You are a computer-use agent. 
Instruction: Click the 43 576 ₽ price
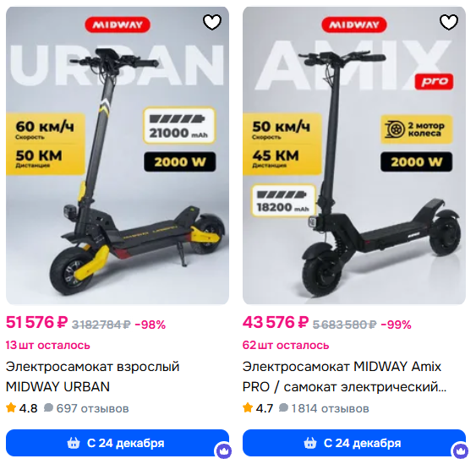pos(276,322)
